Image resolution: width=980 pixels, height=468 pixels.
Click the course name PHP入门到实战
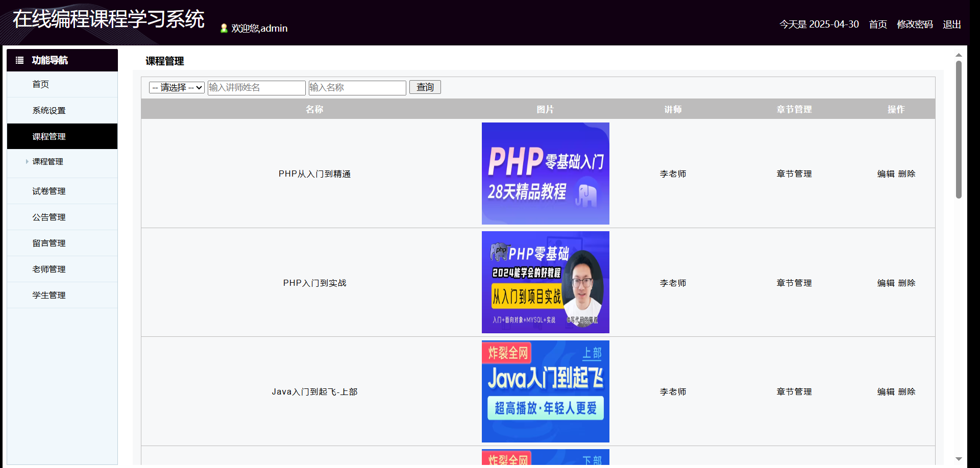(x=314, y=283)
